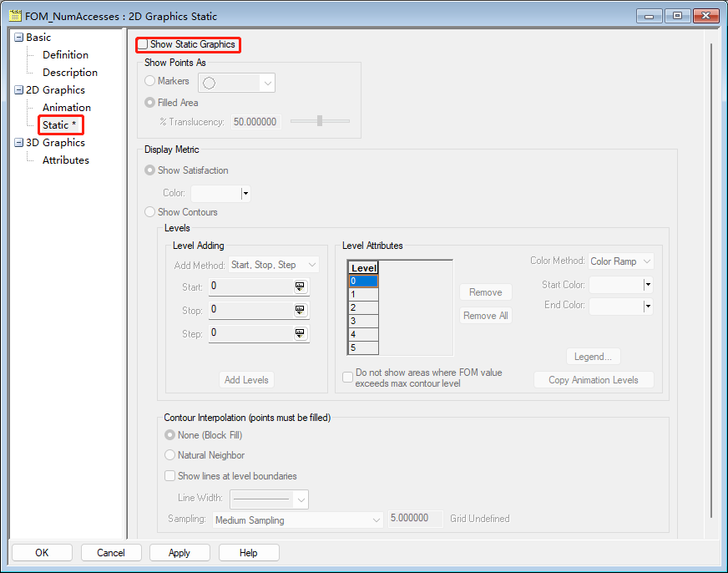Collapse the Basic tree node
Screen dimensions: 728x573
[x=18, y=38]
